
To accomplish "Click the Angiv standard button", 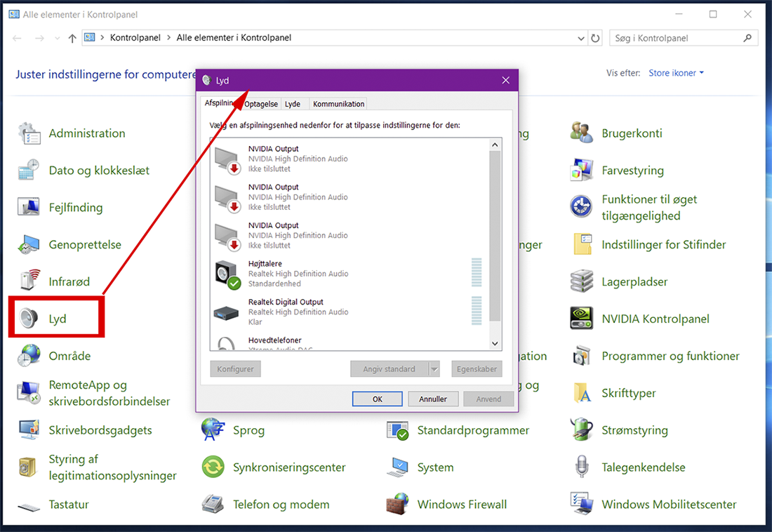I will tap(389, 369).
